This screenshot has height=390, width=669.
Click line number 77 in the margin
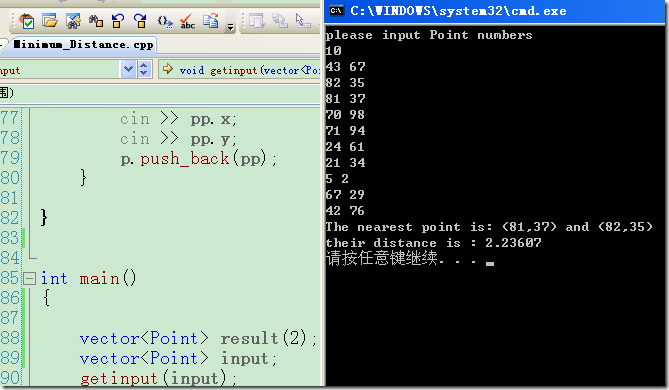(10, 118)
